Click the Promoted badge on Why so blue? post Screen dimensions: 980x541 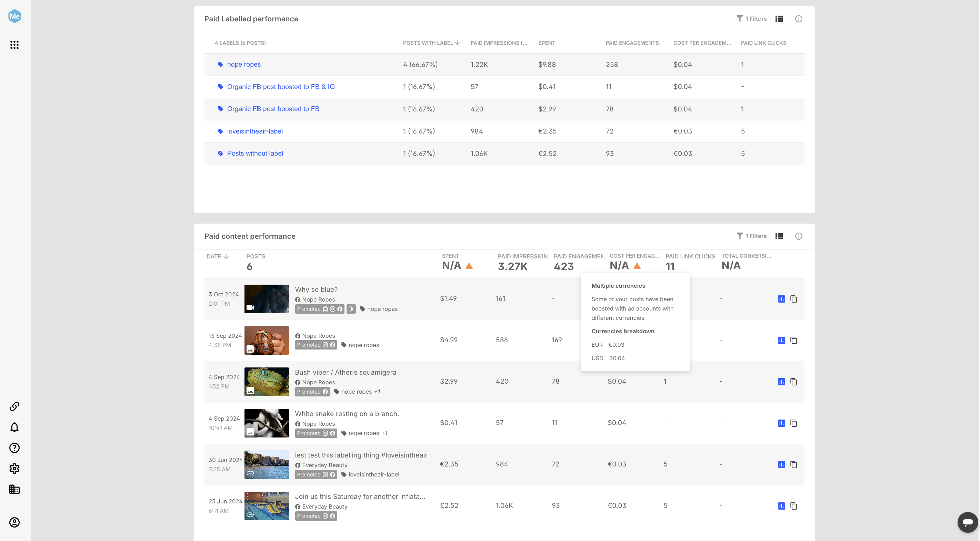pyautogui.click(x=320, y=309)
